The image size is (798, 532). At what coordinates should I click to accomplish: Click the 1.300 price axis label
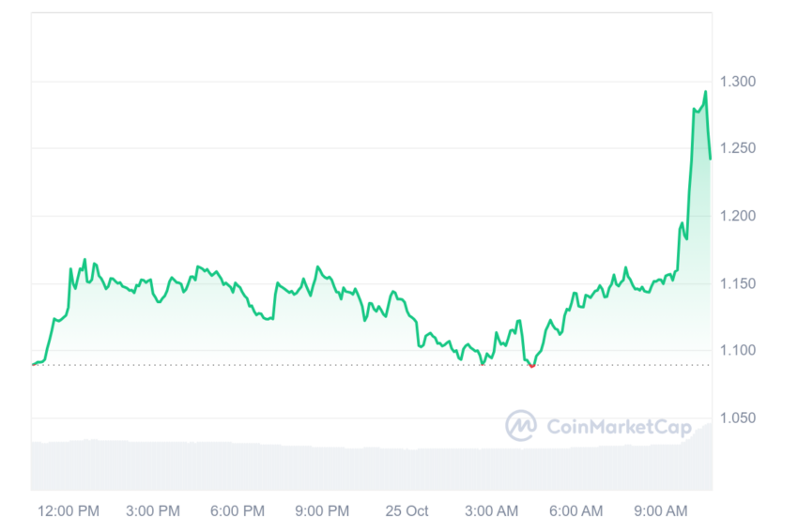click(737, 82)
